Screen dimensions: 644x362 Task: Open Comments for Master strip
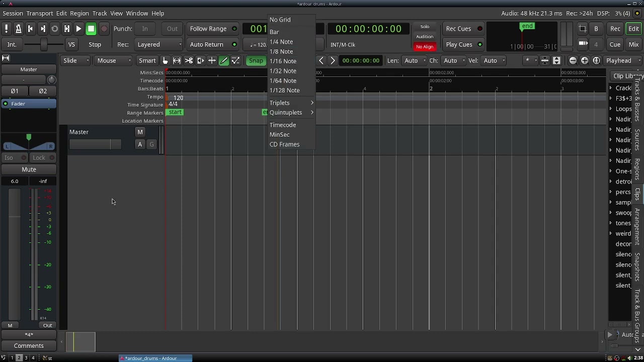[x=29, y=345]
